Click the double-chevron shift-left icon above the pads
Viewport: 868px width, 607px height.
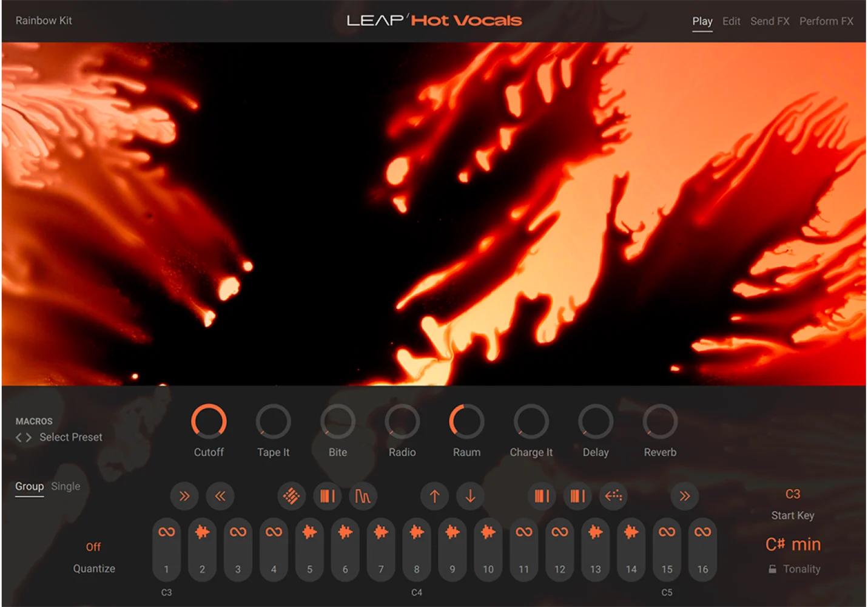pos(220,496)
